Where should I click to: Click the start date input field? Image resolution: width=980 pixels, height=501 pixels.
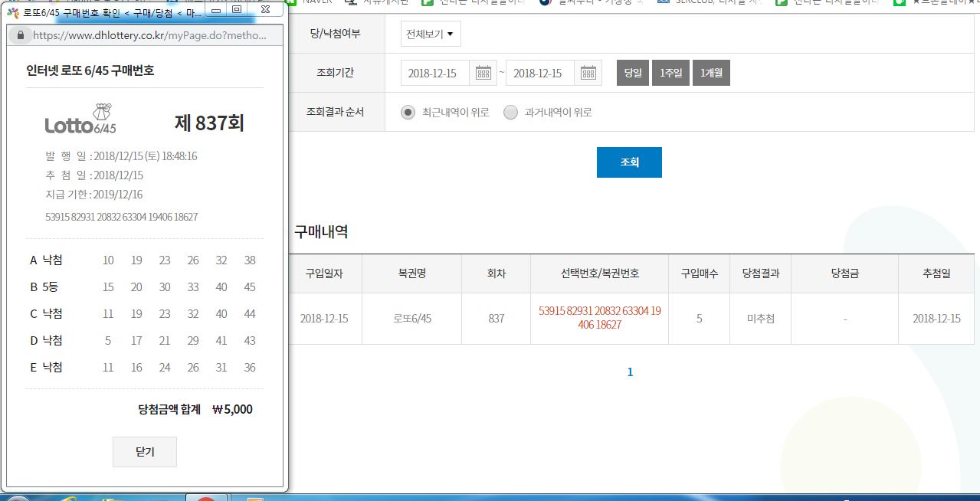click(x=435, y=73)
